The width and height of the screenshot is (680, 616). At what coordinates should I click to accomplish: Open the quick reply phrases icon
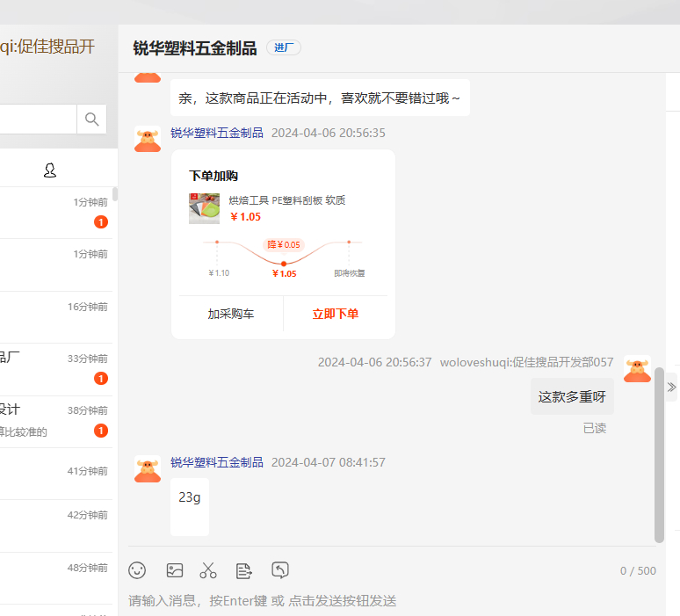pos(244,570)
